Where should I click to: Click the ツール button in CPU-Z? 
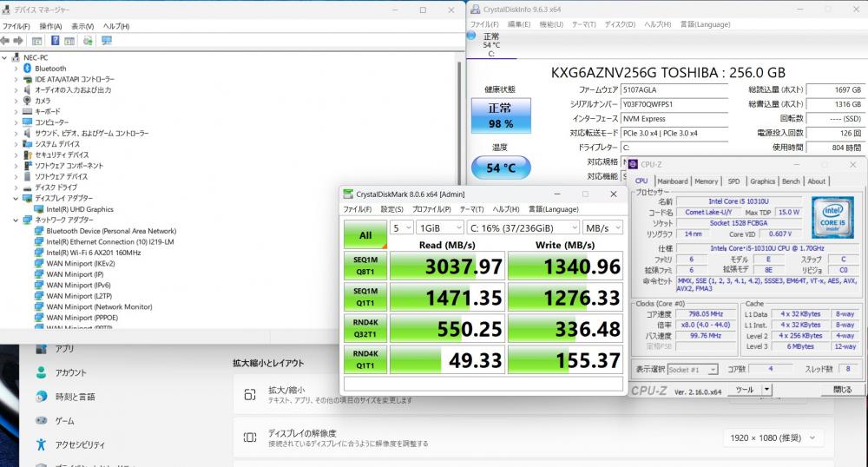(745, 390)
